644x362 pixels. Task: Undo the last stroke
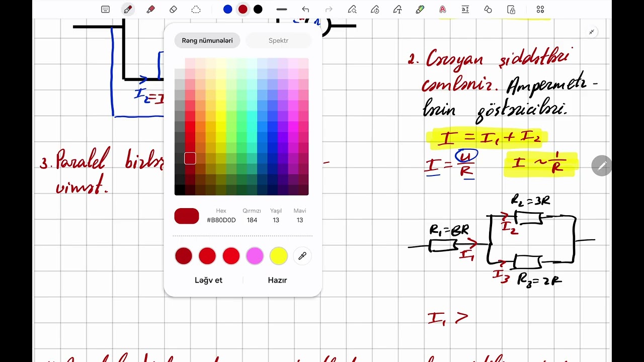[305, 10]
